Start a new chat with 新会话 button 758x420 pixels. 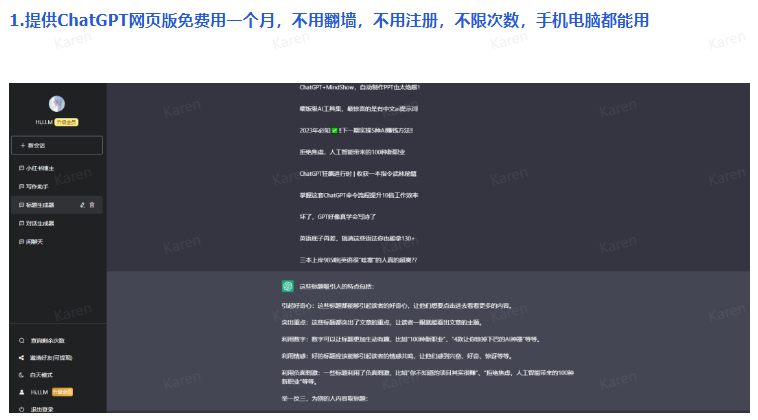click(57, 145)
